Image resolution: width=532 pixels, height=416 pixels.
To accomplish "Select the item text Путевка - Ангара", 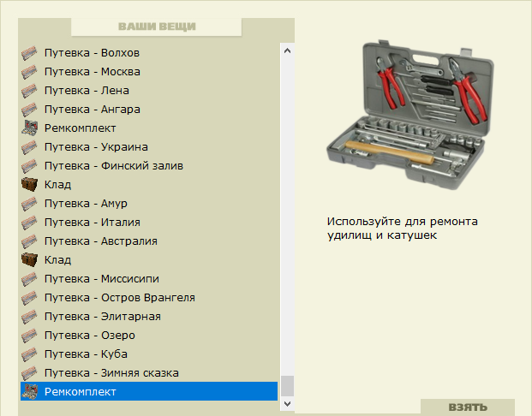I will tap(93, 110).
